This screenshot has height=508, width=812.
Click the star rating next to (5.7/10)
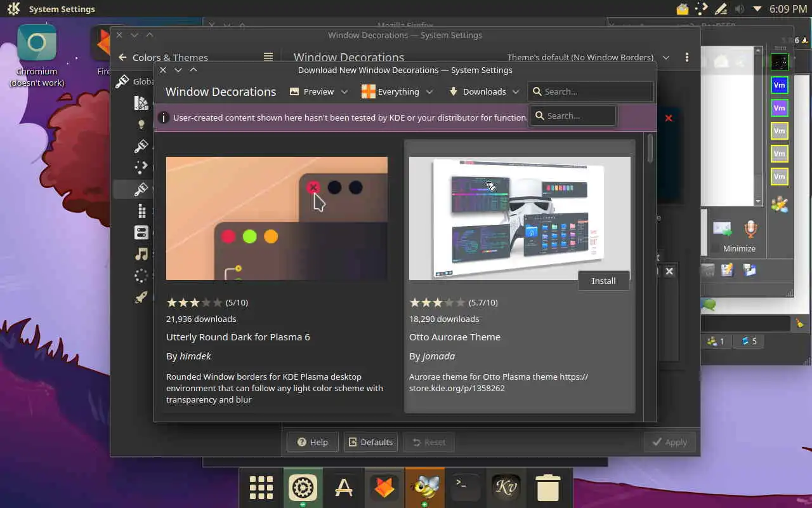(x=437, y=302)
